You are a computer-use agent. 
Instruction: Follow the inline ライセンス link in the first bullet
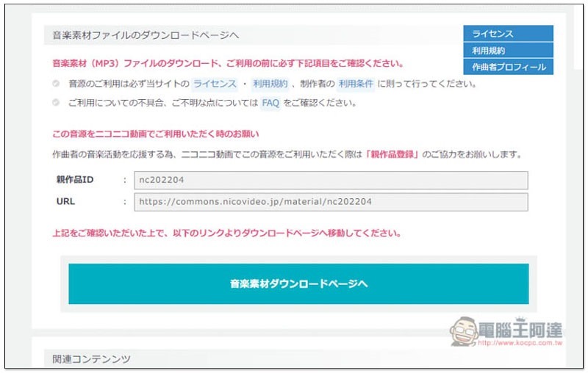(x=215, y=84)
